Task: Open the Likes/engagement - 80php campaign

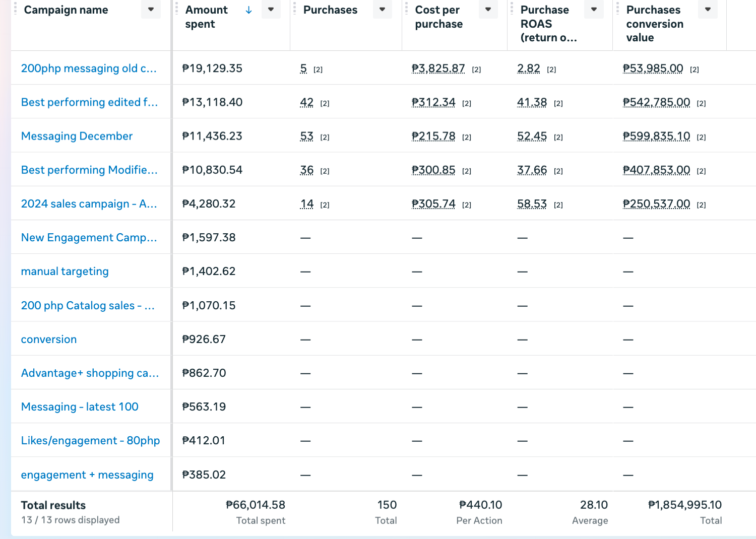Action: coord(90,440)
